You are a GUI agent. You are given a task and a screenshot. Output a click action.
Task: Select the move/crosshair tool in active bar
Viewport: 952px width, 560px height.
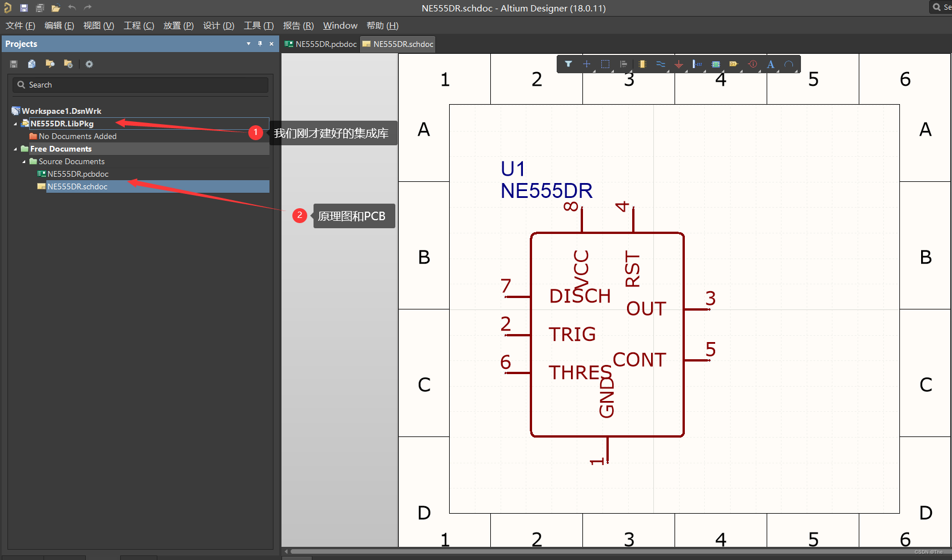[586, 64]
